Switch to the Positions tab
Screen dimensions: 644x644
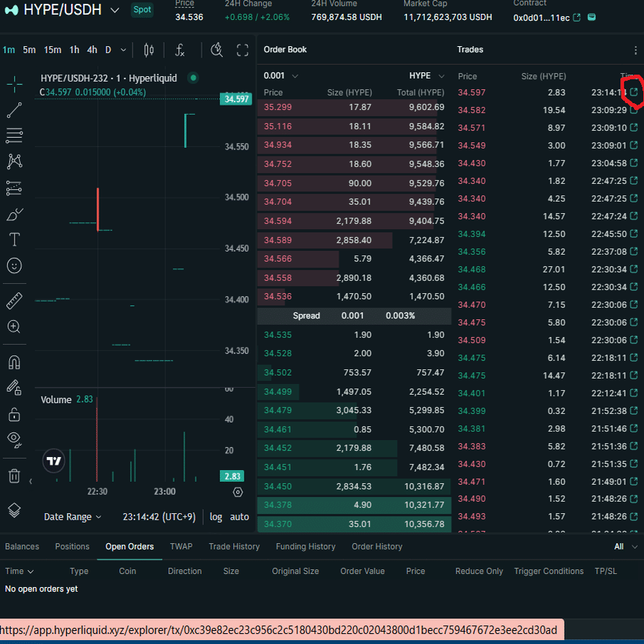pyautogui.click(x=72, y=546)
